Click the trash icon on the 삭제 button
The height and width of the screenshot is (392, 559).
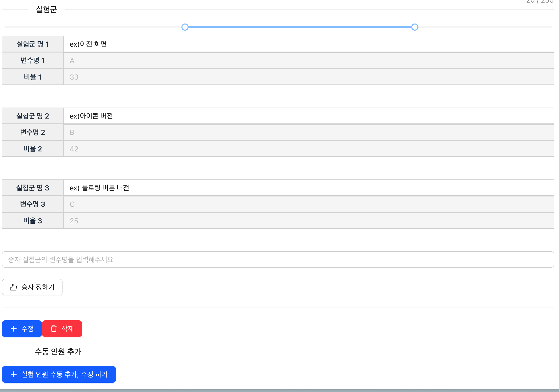click(54, 329)
